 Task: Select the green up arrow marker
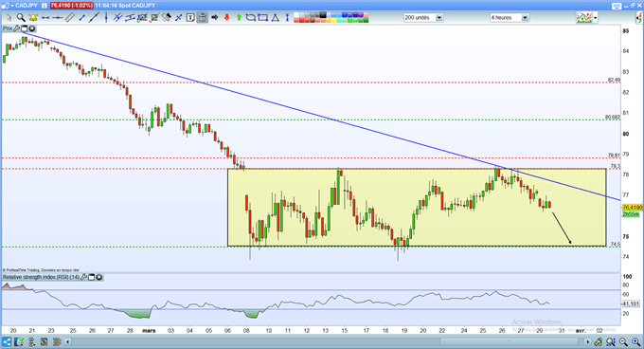click(x=239, y=18)
